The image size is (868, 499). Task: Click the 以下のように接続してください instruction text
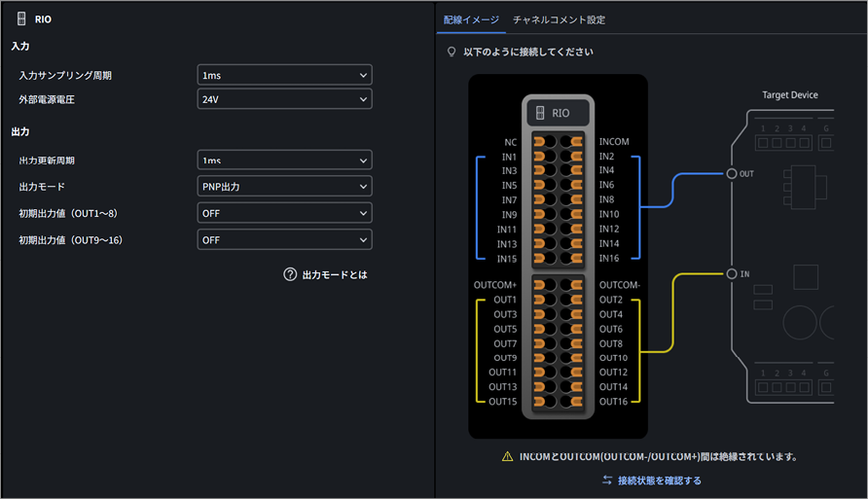click(528, 52)
